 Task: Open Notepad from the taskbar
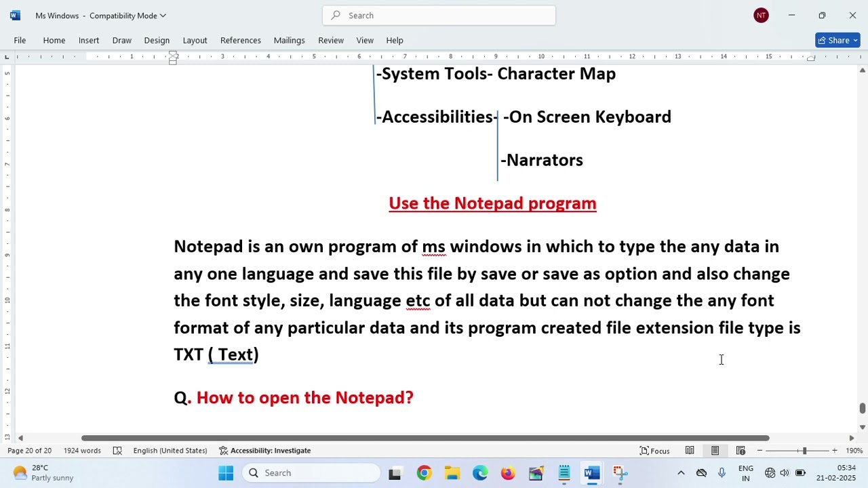tap(564, 473)
